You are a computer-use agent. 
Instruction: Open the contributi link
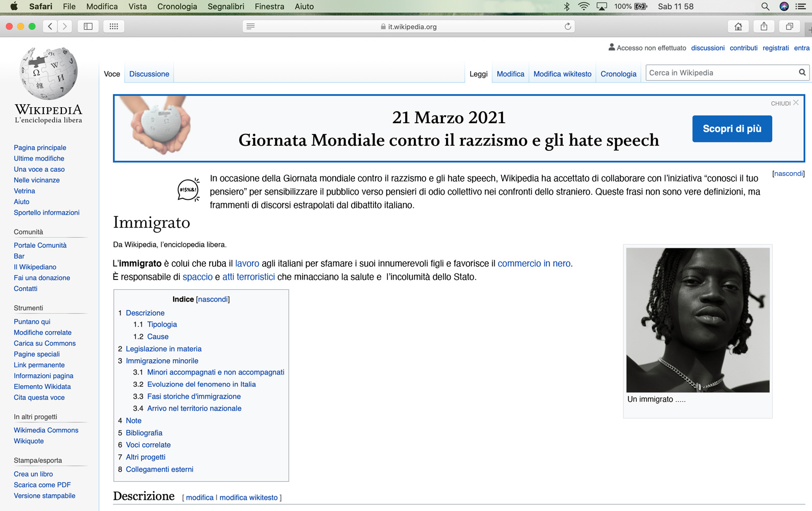coord(744,48)
